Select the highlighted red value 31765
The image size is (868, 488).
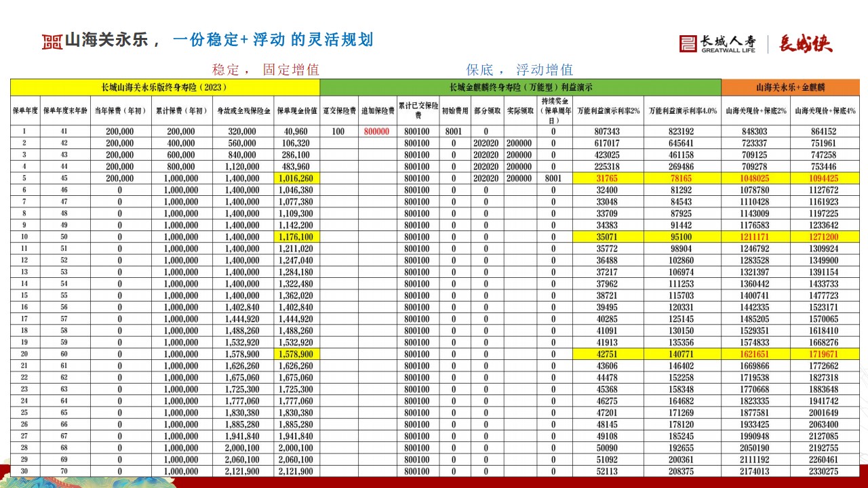coord(608,178)
